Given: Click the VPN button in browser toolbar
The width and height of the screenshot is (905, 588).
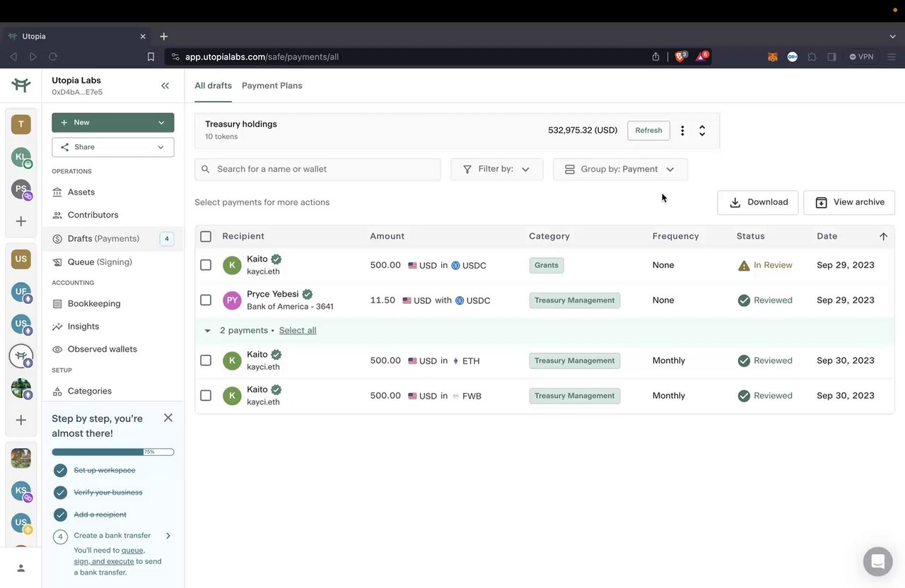Looking at the screenshot, I should (x=862, y=57).
